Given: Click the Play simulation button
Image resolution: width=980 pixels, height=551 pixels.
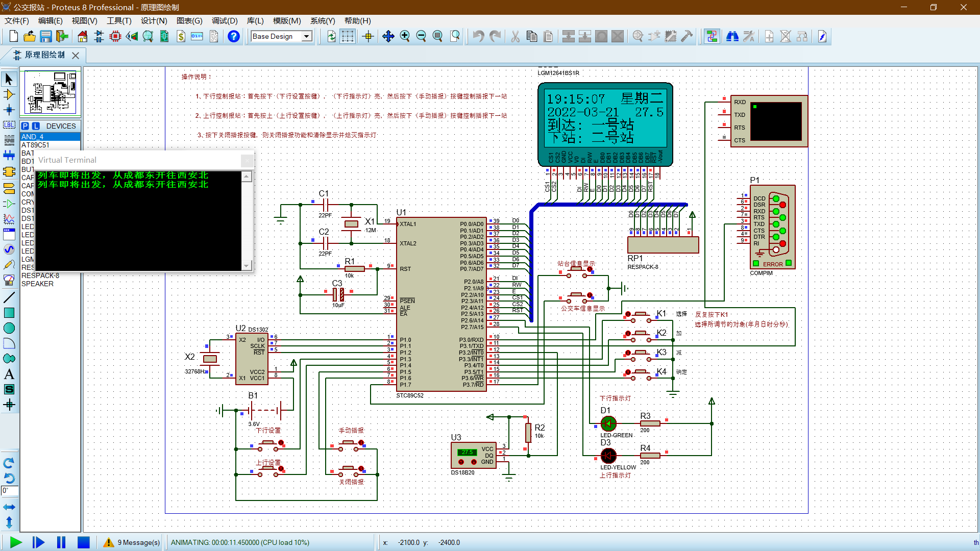Looking at the screenshot, I should 16,542.
